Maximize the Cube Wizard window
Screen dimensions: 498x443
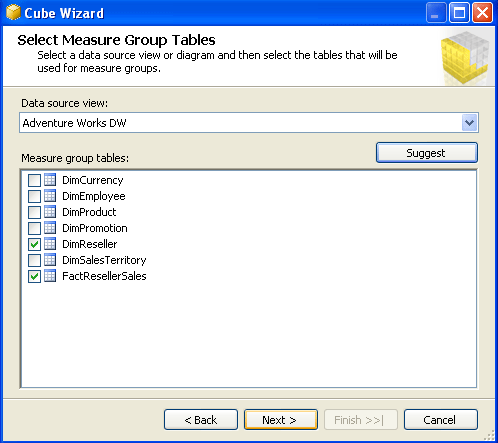tap(459, 13)
